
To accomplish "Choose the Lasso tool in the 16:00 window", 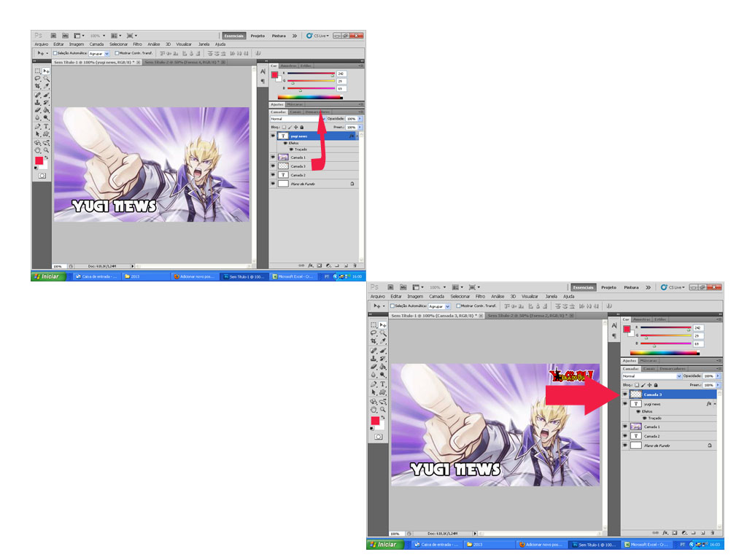I will tap(38, 78).
